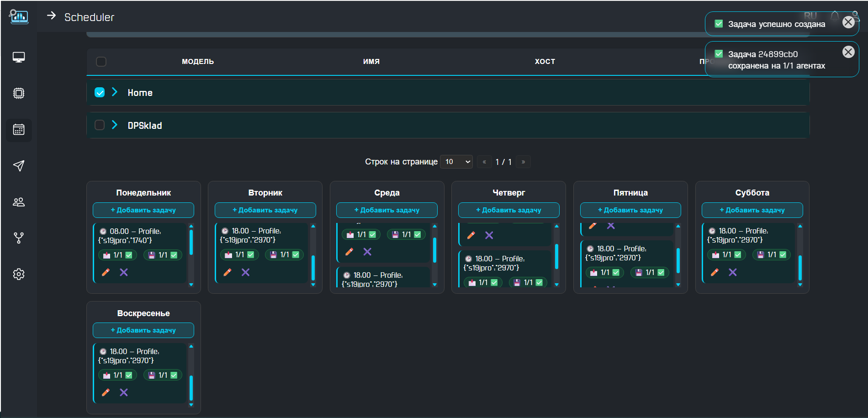Screen dimensions: 868x418
Task: Edit the Понедельник 08.00 task with pencil
Action: (x=106, y=272)
